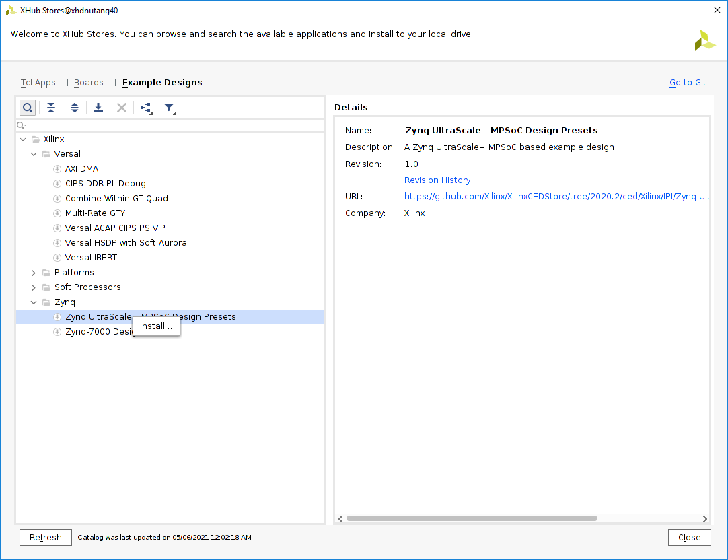Click the Uninstall X toolbar icon

tap(122, 108)
